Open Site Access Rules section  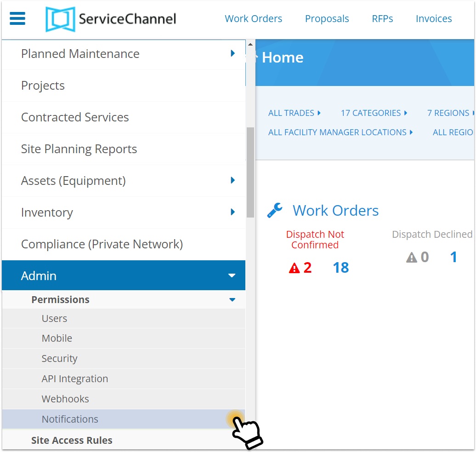tap(124, 440)
